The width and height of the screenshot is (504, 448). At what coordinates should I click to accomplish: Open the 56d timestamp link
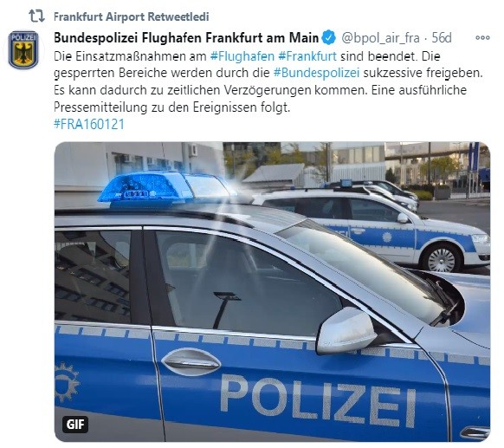(442, 38)
